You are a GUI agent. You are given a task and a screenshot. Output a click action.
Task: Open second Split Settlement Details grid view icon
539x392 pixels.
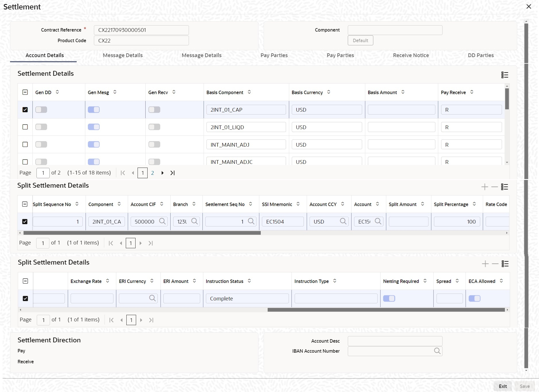[505, 264]
